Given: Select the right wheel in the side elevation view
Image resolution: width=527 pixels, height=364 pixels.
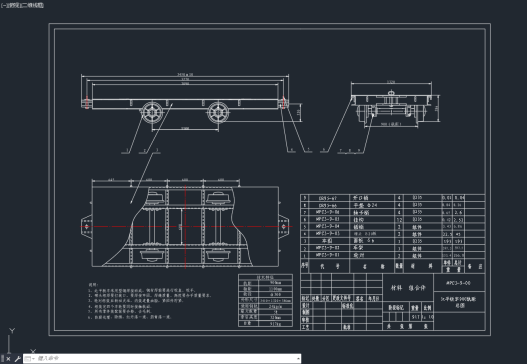Looking at the screenshot, I should pos(218,113).
